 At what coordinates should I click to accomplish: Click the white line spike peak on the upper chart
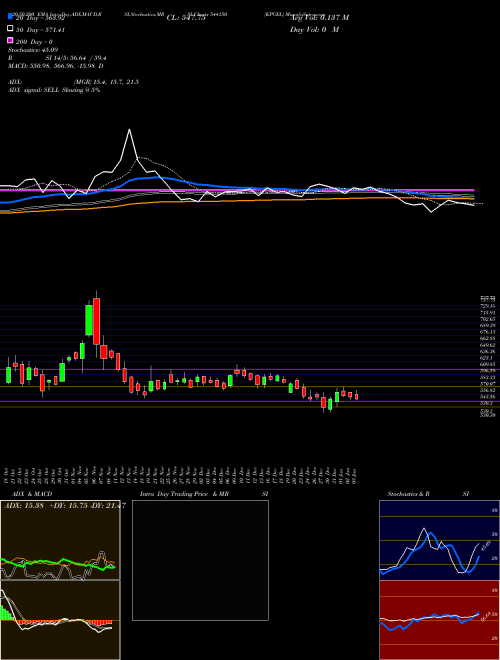click(x=129, y=130)
